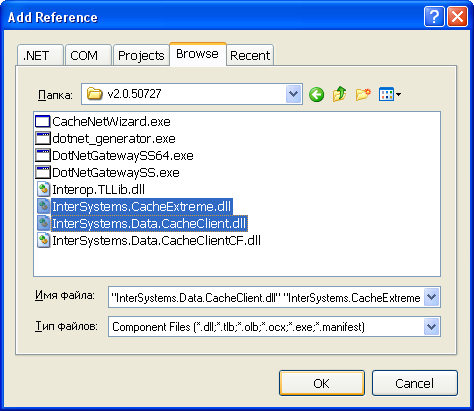Confirm with the OK button
474x411 pixels.
tap(322, 383)
